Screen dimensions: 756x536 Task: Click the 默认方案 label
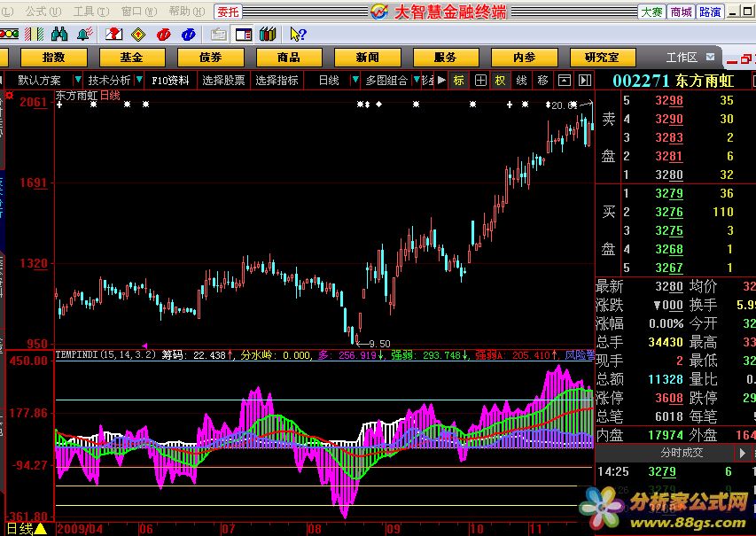tap(40, 80)
